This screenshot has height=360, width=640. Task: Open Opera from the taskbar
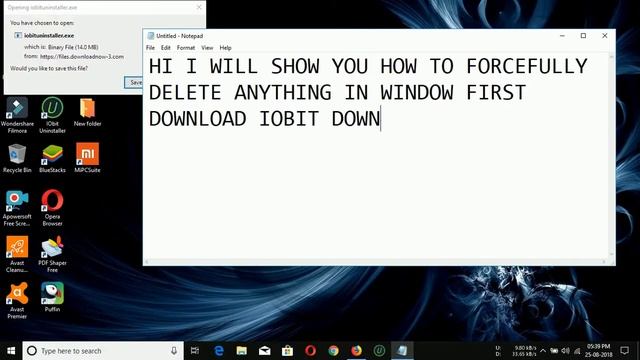(310, 351)
